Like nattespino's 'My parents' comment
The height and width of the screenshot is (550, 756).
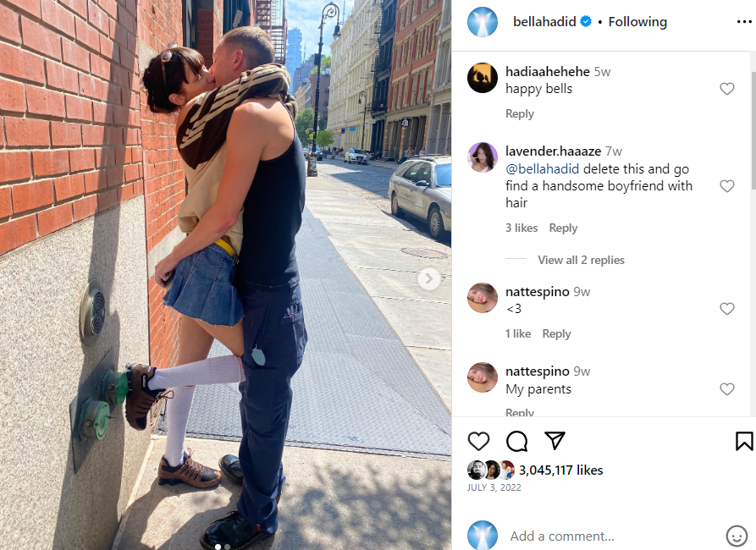[726, 389]
